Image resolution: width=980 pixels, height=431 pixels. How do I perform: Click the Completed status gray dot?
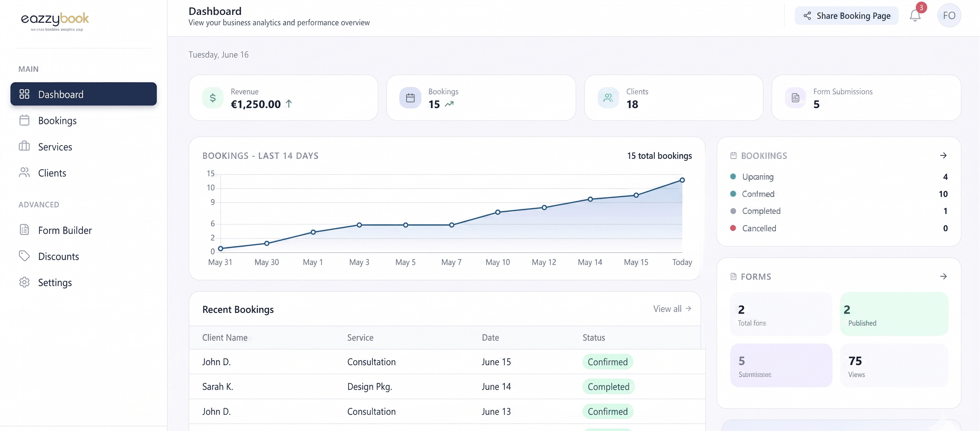(733, 211)
